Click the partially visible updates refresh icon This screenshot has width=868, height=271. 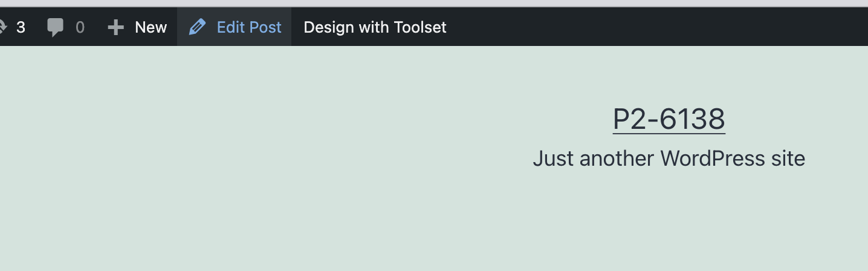(2, 27)
